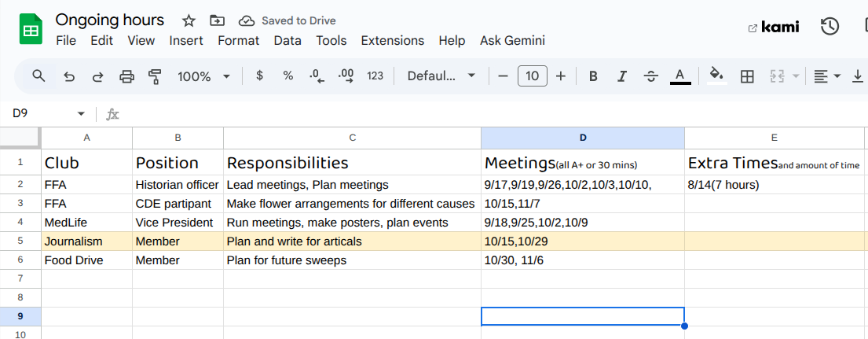Search the menus with magnifier icon
Viewport: 868px width, 339px height.
38,76
